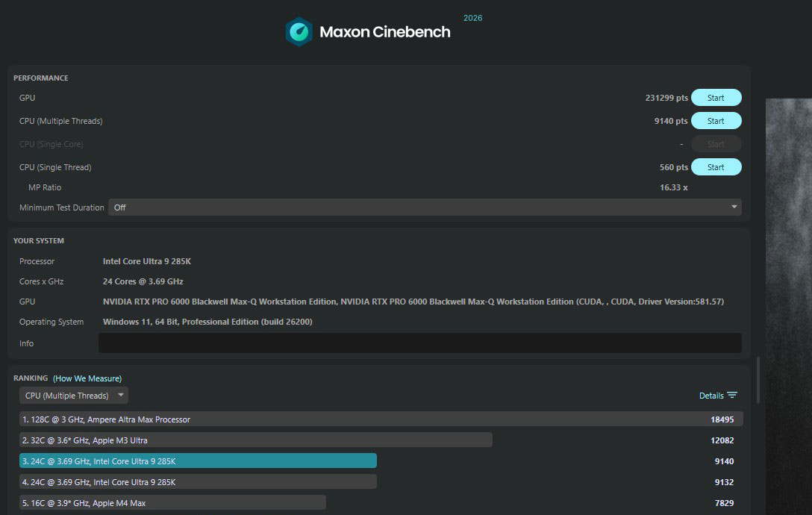This screenshot has width=812, height=515.
Task: Click the render preview image at right
Action: pos(789,306)
